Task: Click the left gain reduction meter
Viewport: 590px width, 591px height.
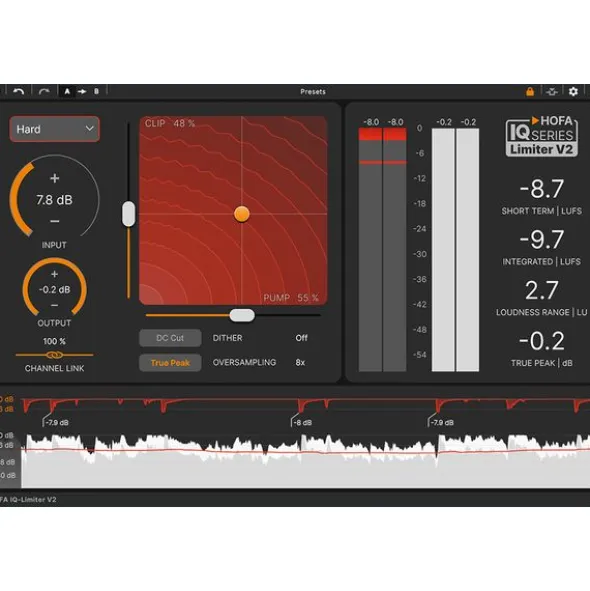Action: [x=370, y=250]
